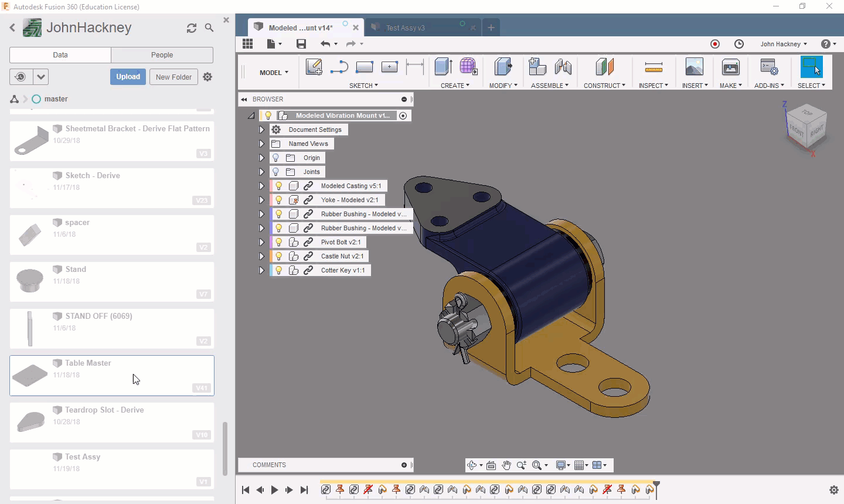Click the Measure inspect icon
This screenshot has height=504, width=844.
point(654,67)
